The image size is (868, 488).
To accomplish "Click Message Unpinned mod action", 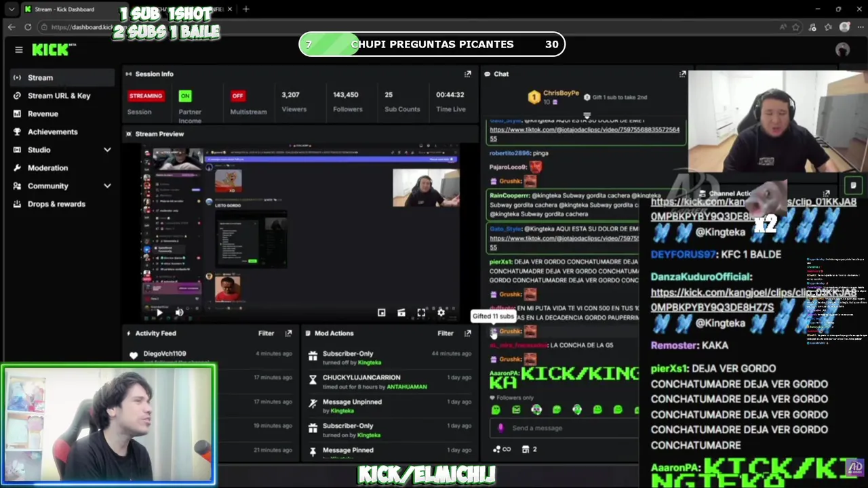I will pos(352,402).
